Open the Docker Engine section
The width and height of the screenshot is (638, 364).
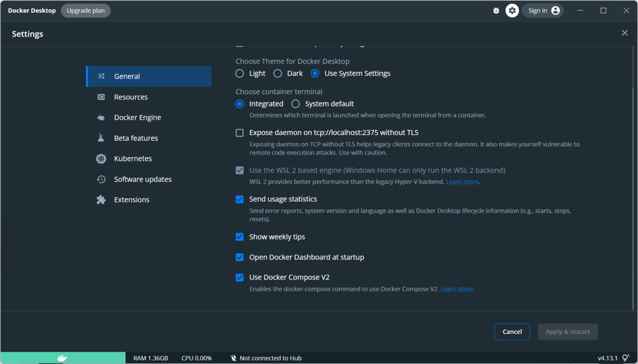pos(149,117)
